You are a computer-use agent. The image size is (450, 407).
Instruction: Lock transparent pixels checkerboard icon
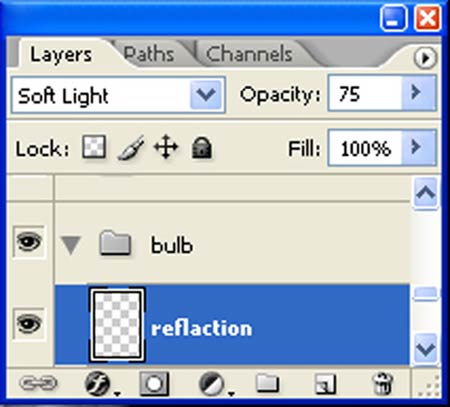point(94,146)
